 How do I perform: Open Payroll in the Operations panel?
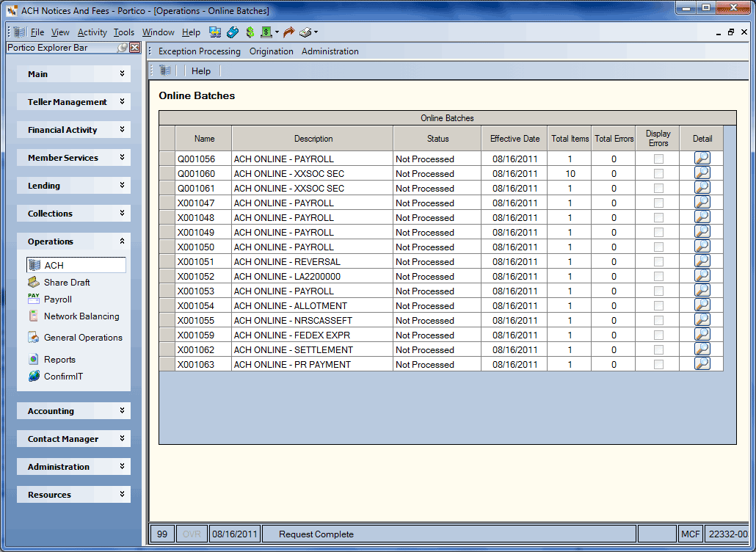click(57, 299)
